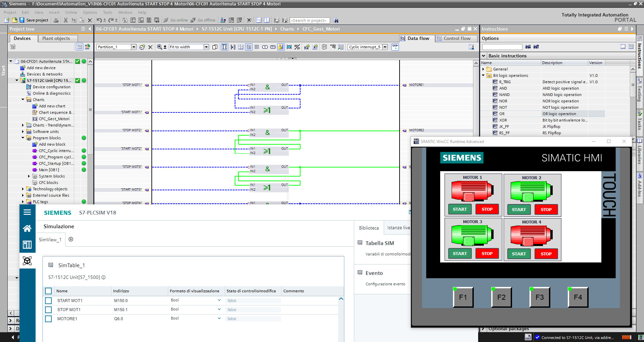Zoom the chart with the magnifier icon
644x342 pixels.
(159, 47)
